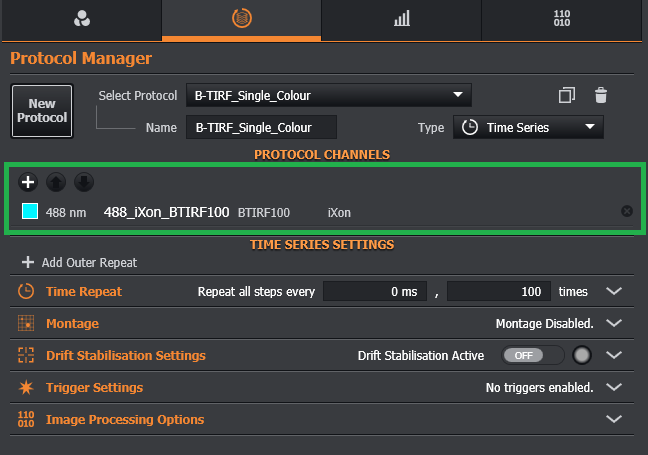Expand the Image Processing Options section
The image size is (648, 455).
[614, 419]
